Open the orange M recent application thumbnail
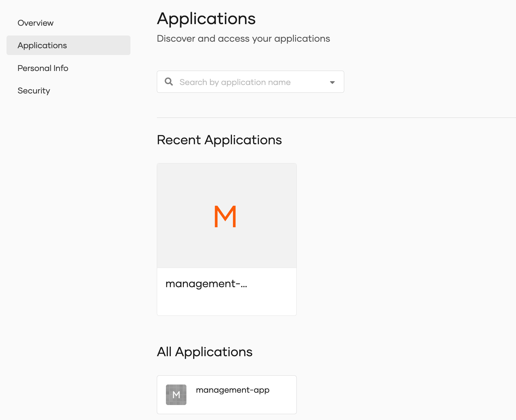The width and height of the screenshot is (516, 420). pos(227,216)
